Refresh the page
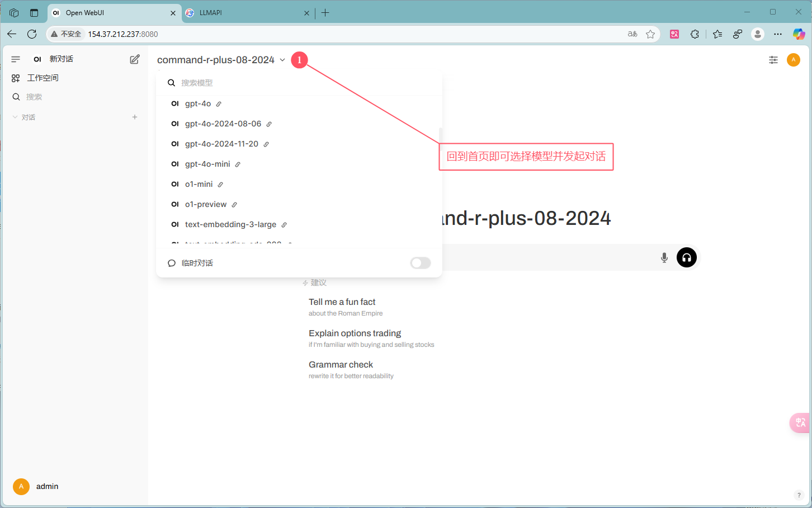The height and width of the screenshot is (508, 812). coord(32,34)
